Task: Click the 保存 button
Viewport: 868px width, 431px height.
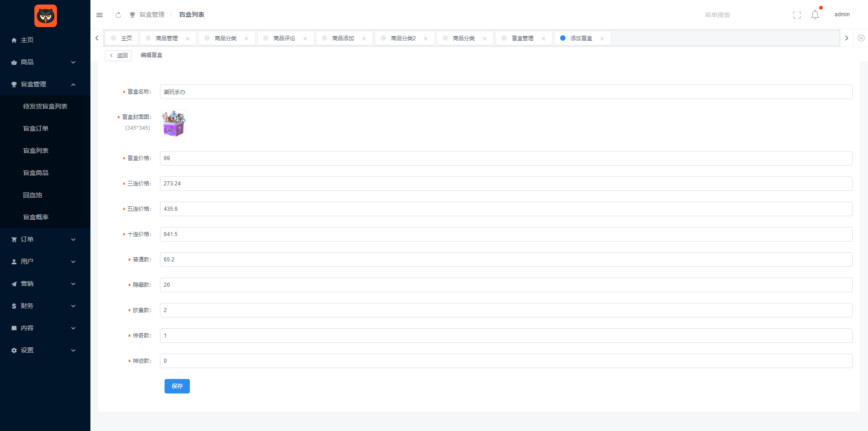Action: point(177,386)
